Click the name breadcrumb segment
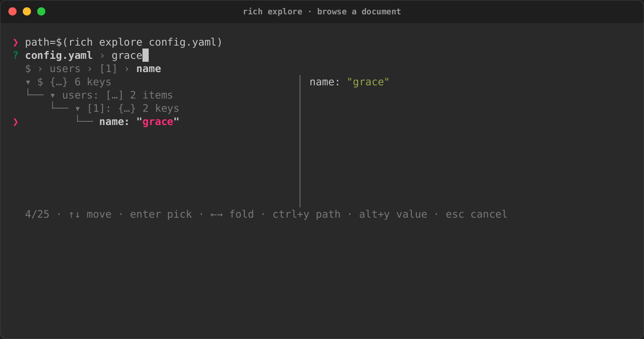The image size is (644, 339). coord(149,69)
